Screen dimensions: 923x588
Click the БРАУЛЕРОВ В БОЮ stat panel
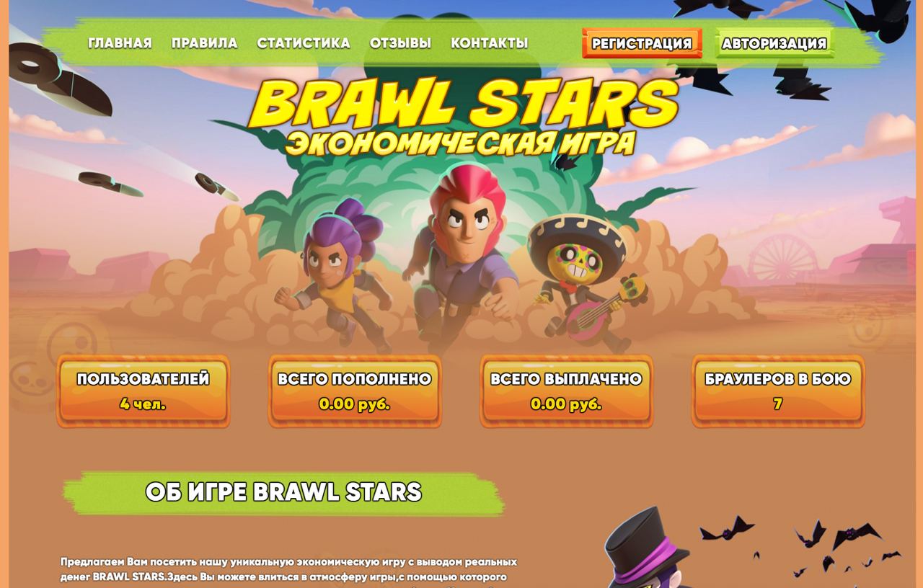tap(778, 391)
